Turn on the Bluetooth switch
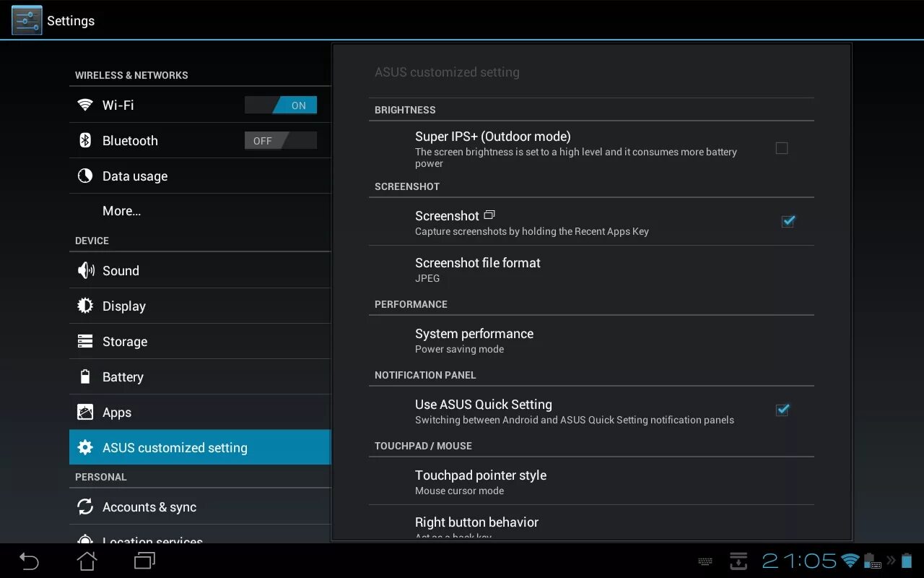 281,141
